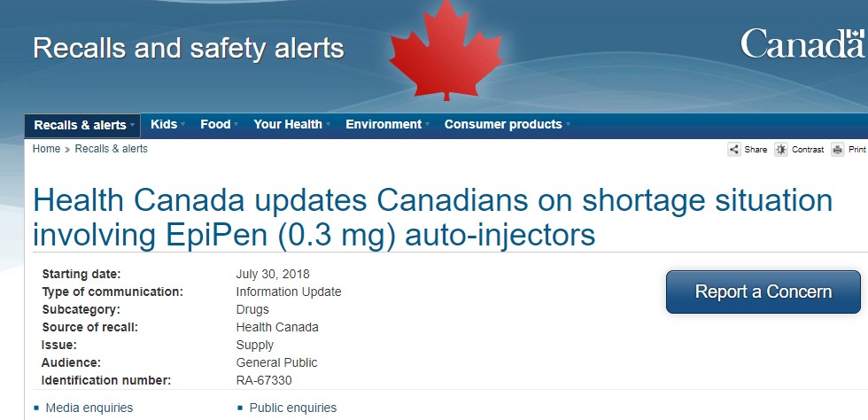Click the RA-67330 identification number
This screenshot has height=420, width=868.
pyautogui.click(x=264, y=381)
